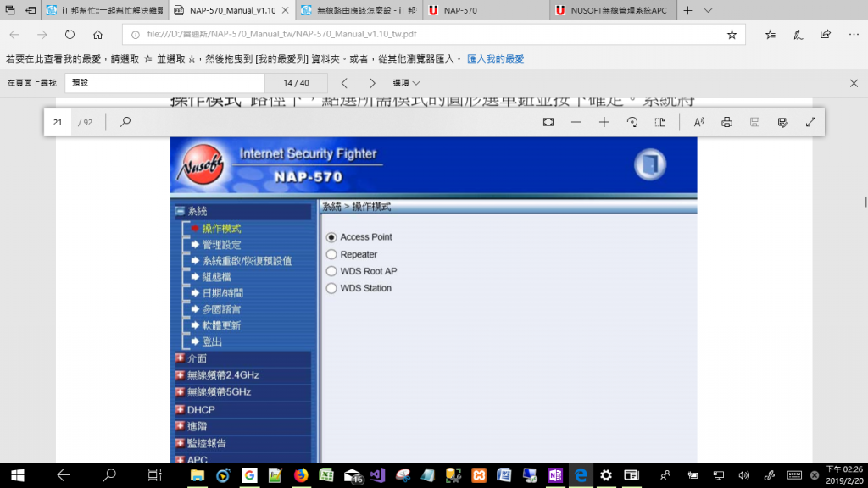Open OneNote from the taskbar
868x488 pixels.
click(554, 475)
